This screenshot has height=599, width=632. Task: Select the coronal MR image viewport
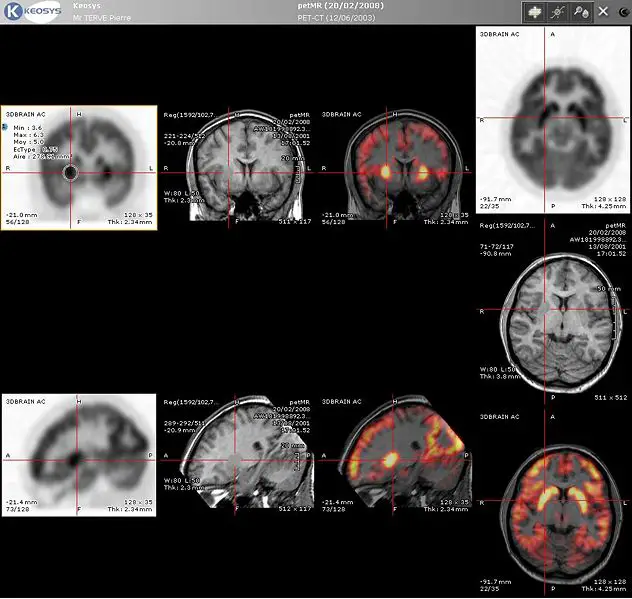pos(237,168)
